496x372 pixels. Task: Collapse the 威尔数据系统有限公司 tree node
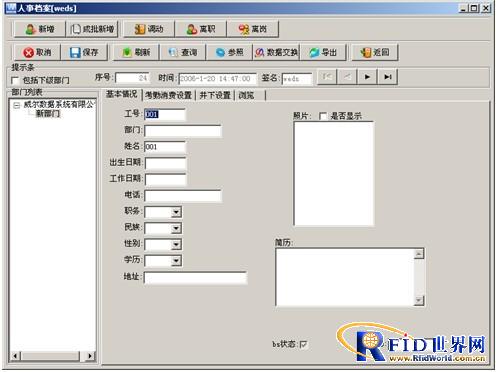point(16,105)
